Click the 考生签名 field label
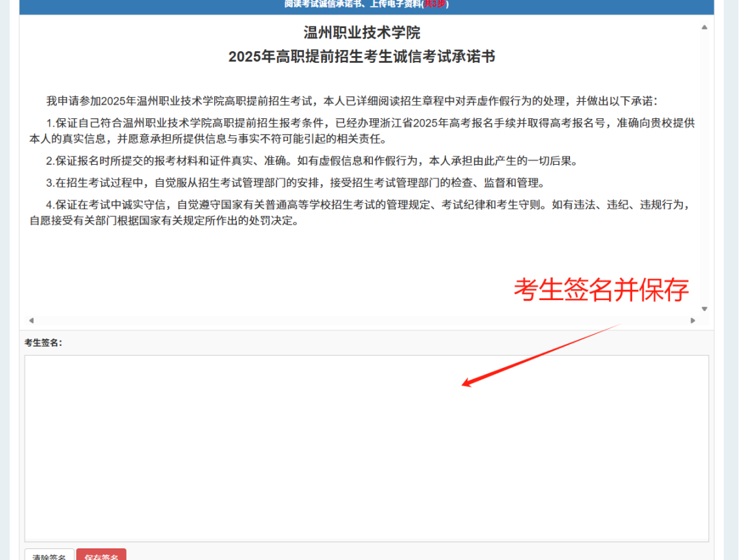This screenshot has width=739, height=560. pos(43,343)
